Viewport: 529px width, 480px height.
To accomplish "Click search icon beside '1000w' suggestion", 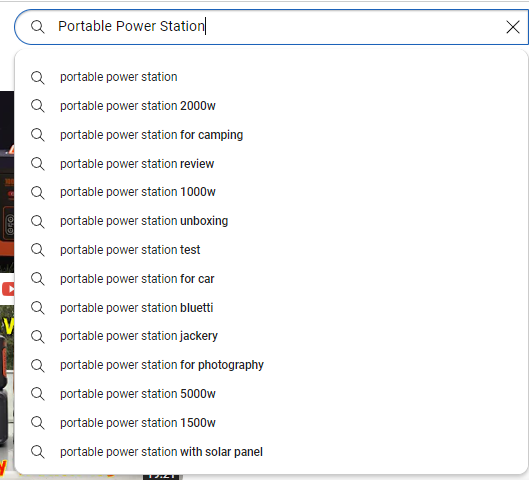I will click(37, 193).
